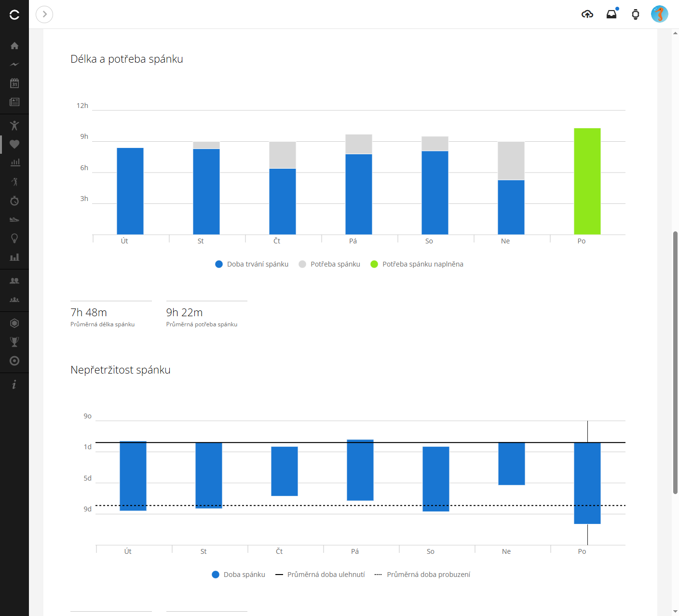This screenshot has width=679, height=616.
Task: Click the green 'Potřeba spánku naplněna' legend dot
Action: click(x=374, y=264)
